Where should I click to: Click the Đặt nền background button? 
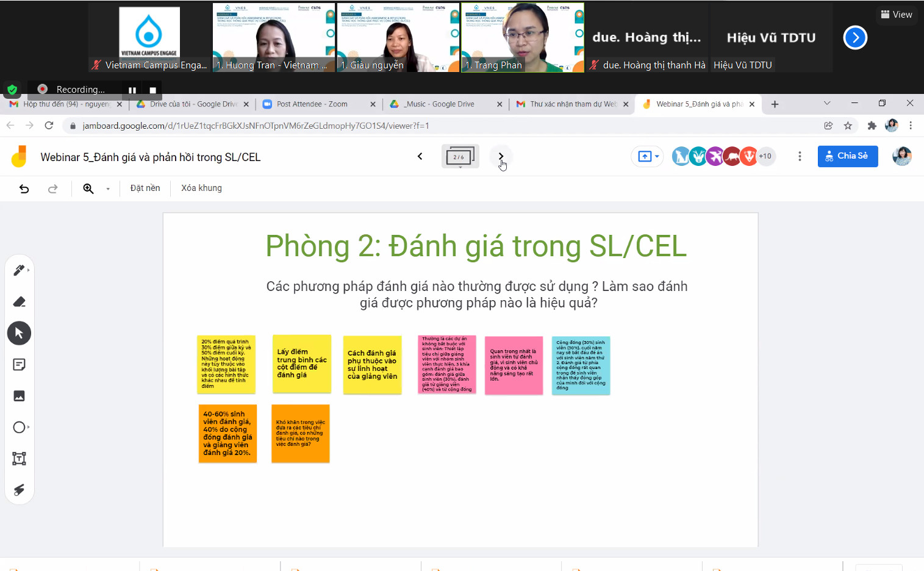point(145,189)
